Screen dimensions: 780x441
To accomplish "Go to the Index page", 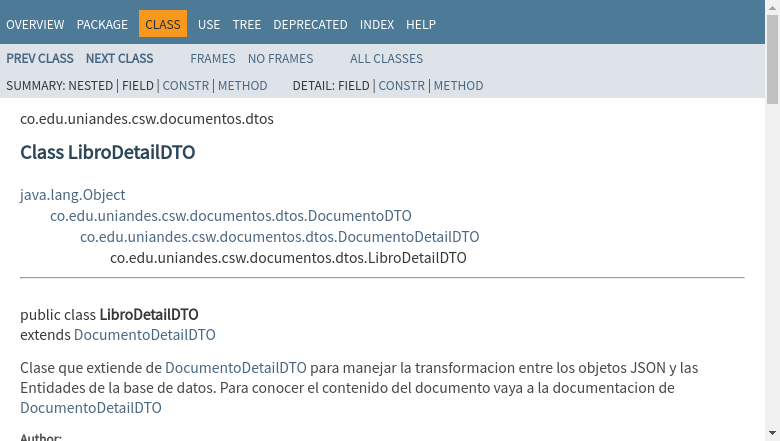I will [x=377, y=24].
